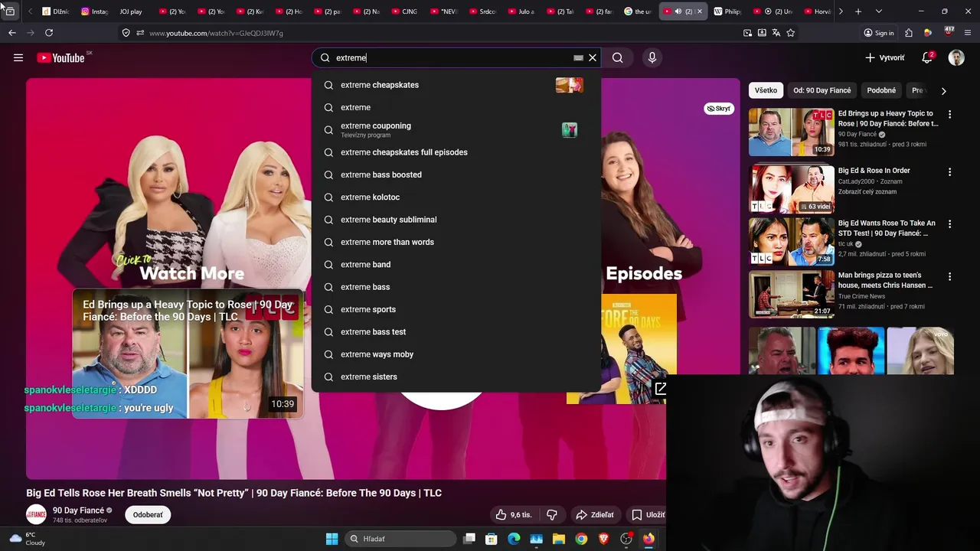Click the Hľadať taskbar search field
980x551 pixels.
(402, 539)
